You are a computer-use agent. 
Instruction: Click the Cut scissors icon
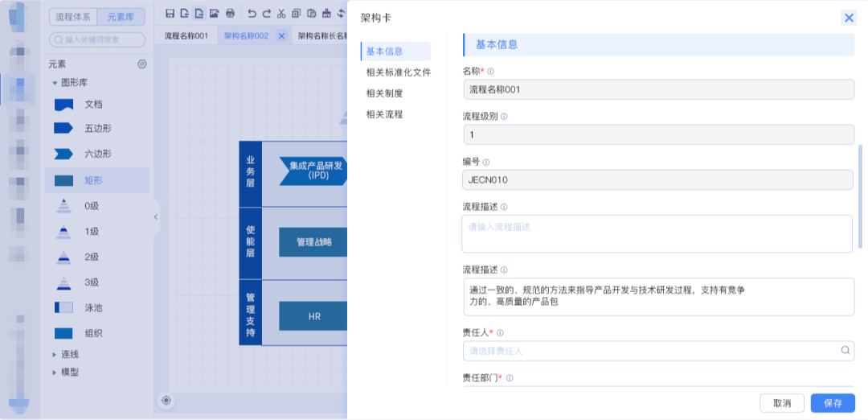(280, 14)
